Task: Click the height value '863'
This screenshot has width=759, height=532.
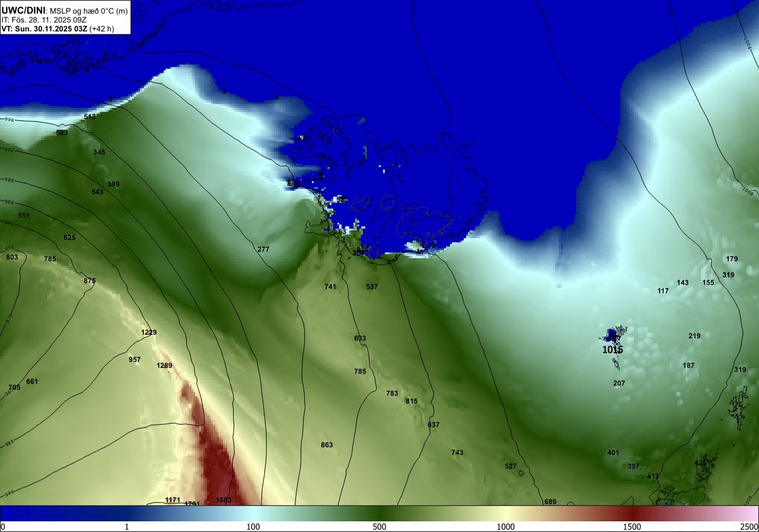Action: point(327,445)
